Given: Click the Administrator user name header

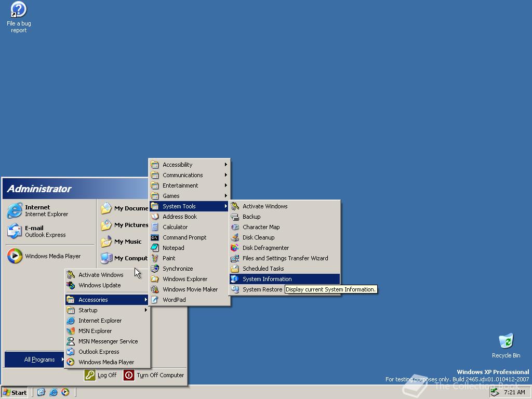Looking at the screenshot, I should pos(39,189).
